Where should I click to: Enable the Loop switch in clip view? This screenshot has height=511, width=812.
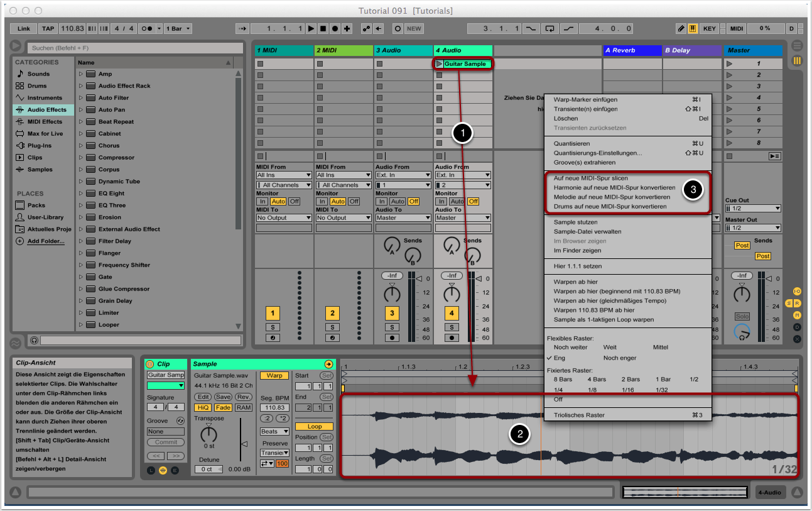coord(315,426)
